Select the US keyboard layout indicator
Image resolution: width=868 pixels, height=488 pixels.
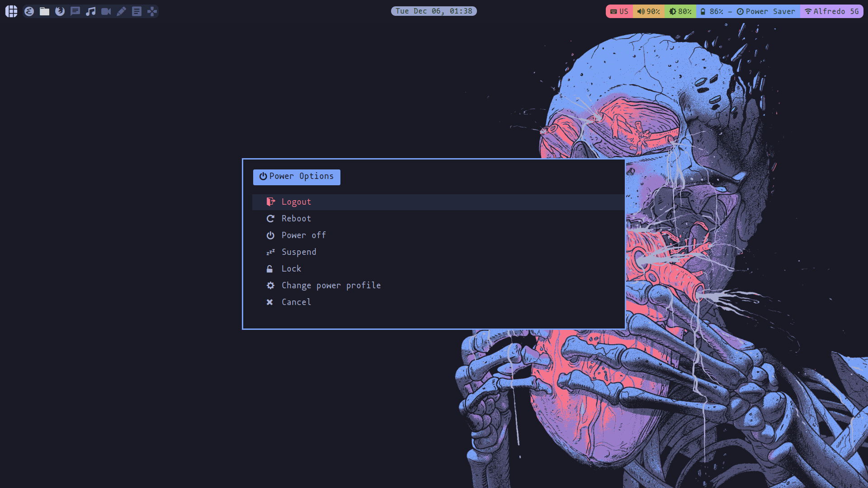tap(619, 11)
